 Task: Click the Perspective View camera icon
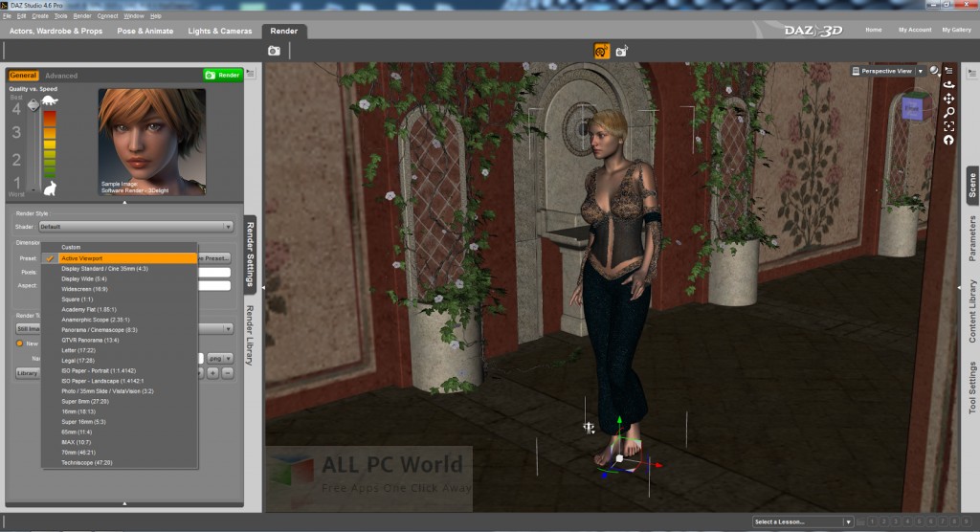pyautogui.click(x=856, y=71)
